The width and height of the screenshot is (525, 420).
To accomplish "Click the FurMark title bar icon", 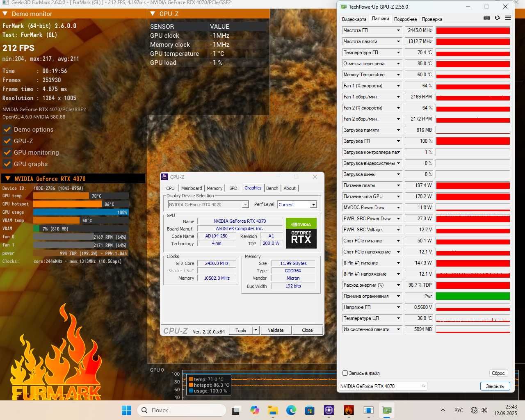I will (5, 2).
